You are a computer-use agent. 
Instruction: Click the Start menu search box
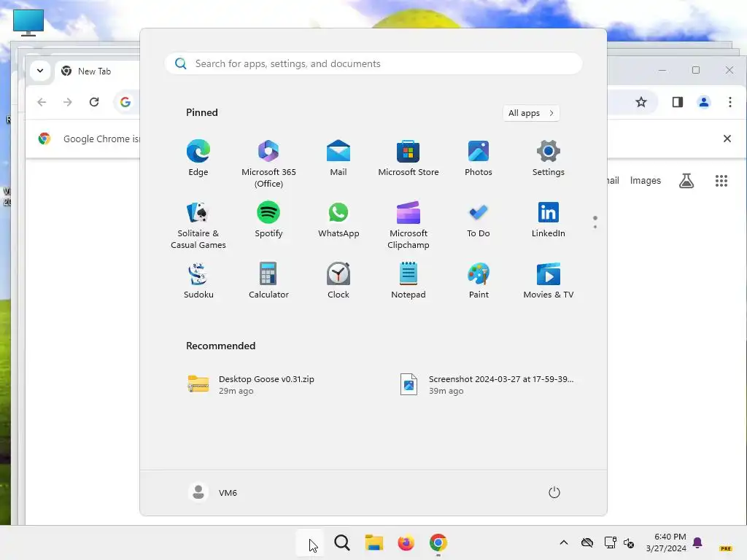[373, 64]
